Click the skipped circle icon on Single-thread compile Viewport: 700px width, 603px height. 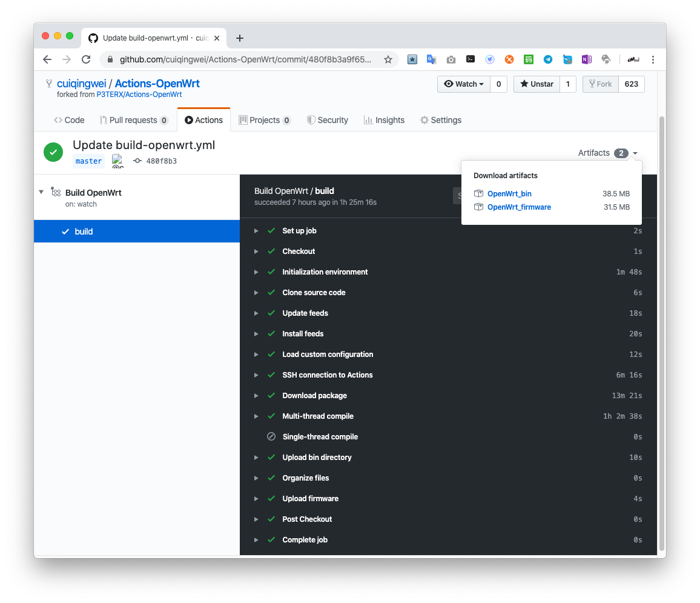(271, 436)
